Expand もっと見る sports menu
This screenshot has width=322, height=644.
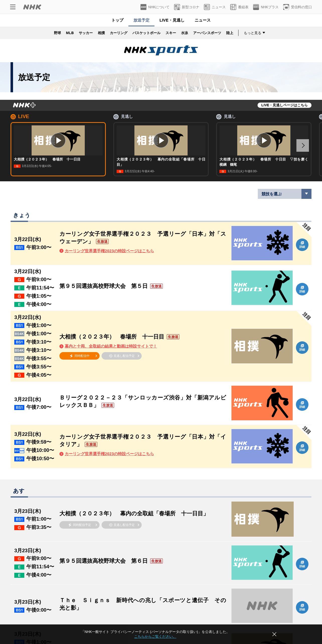(254, 33)
